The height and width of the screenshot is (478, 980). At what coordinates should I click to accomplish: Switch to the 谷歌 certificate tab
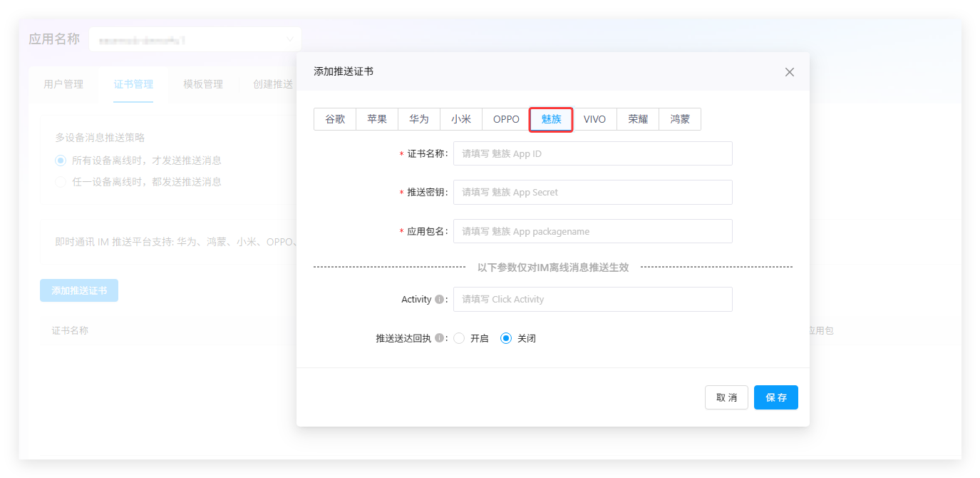(x=335, y=119)
